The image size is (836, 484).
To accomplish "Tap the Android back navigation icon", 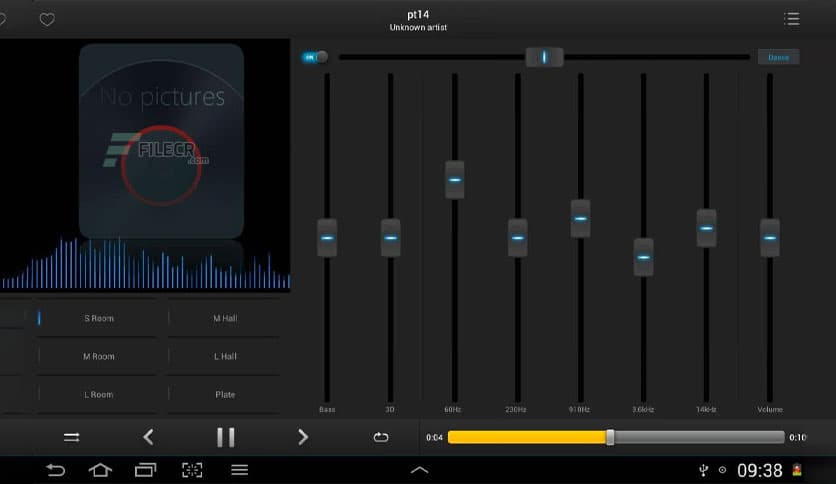I will click(55, 470).
